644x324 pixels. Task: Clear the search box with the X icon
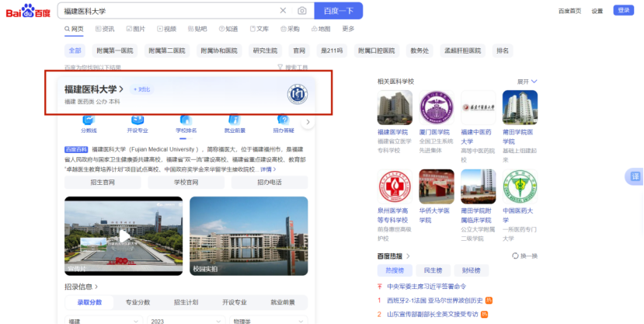tap(283, 11)
